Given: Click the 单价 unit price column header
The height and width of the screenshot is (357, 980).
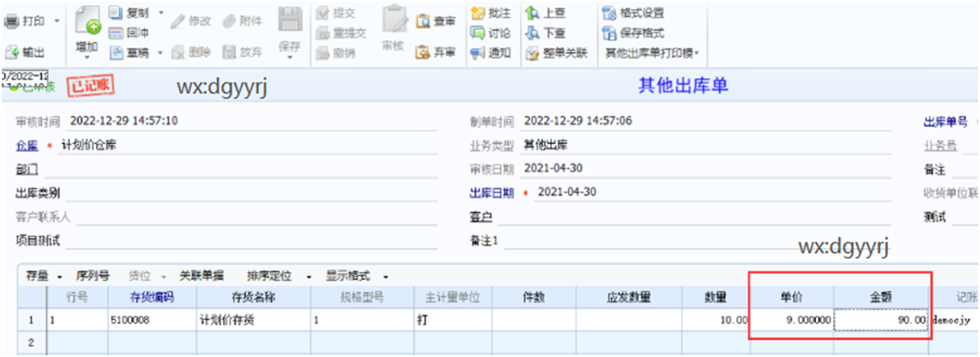Looking at the screenshot, I should [791, 297].
